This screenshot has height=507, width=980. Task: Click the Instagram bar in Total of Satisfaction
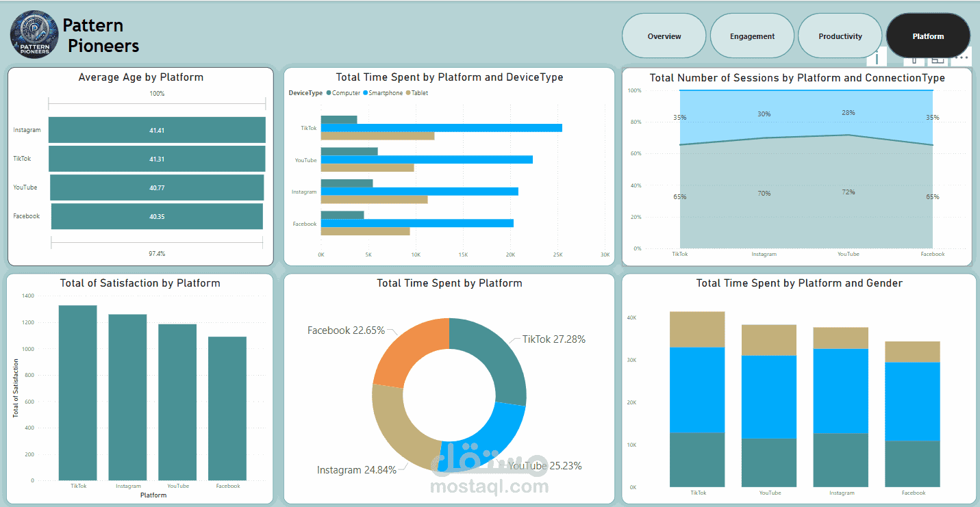tap(128, 398)
